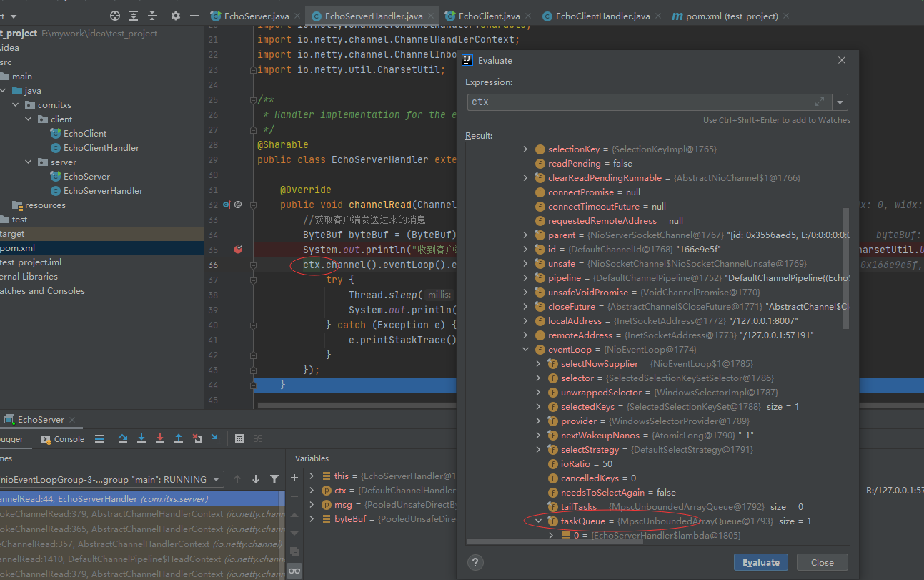Hide the Project tool window
Screen dimensions: 924x580
click(x=194, y=16)
